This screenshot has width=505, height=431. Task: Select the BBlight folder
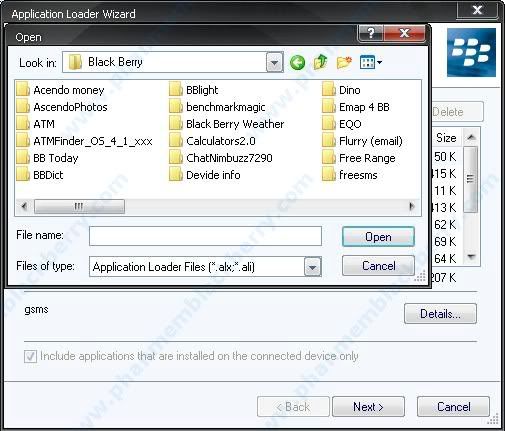194,90
